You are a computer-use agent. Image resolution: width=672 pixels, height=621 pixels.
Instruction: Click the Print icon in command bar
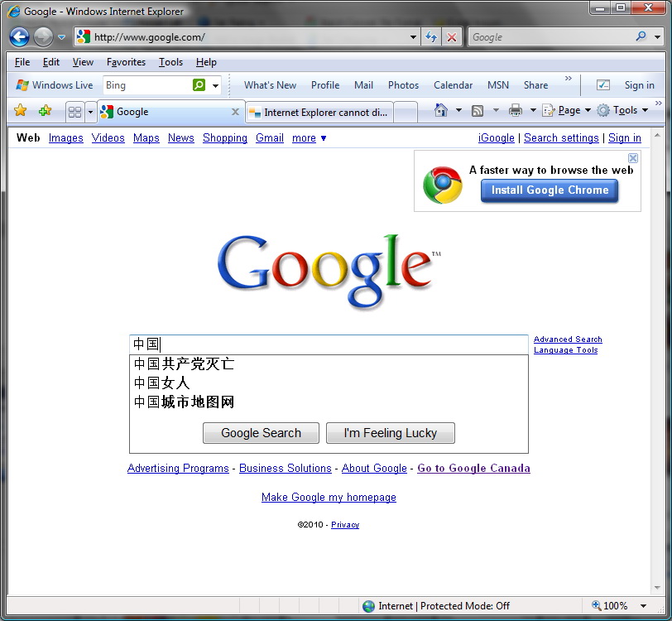point(515,110)
